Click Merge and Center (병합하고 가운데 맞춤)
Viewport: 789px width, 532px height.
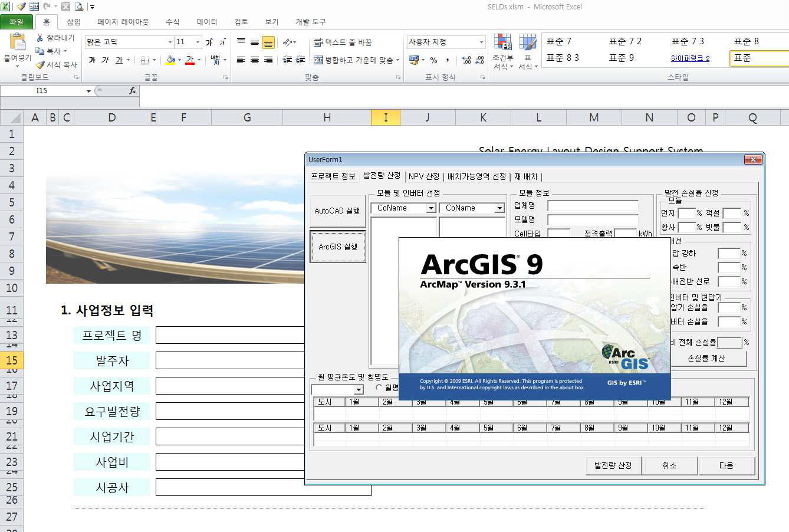[x=354, y=60]
